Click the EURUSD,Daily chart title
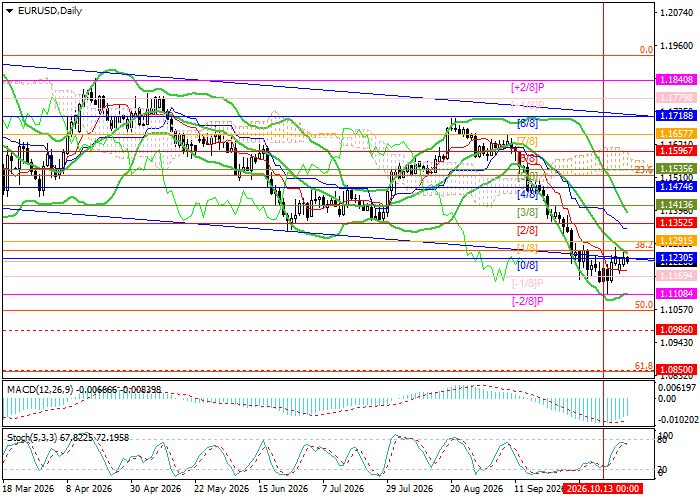Image resolution: width=700 pixels, height=500 pixels. click(x=50, y=11)
